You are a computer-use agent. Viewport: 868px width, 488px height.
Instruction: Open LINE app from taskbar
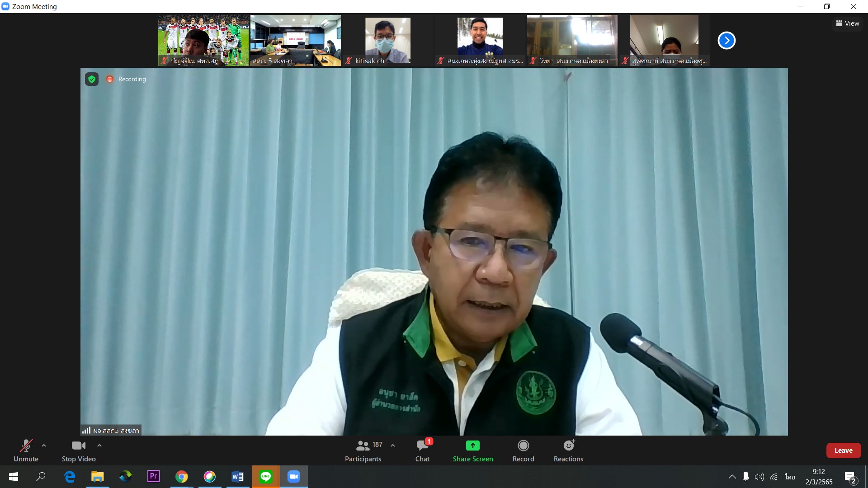coord(266,476)
